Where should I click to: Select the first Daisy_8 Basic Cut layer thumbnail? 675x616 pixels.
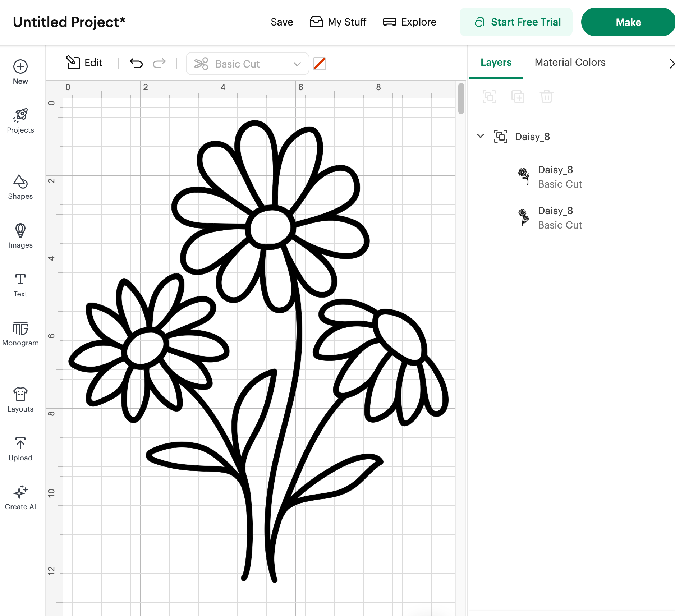(524, 176)
